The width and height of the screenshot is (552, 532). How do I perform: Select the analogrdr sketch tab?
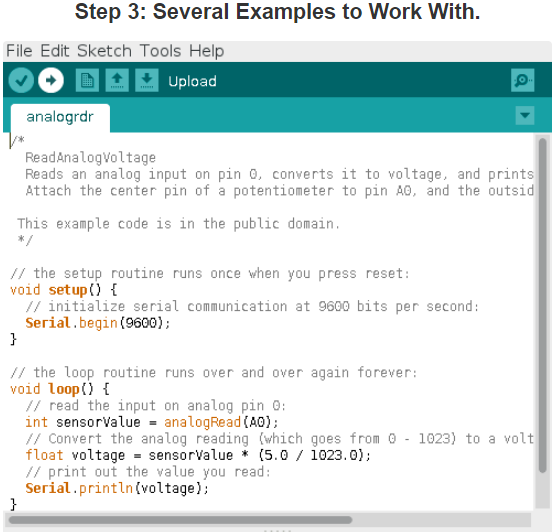(60, 118)
